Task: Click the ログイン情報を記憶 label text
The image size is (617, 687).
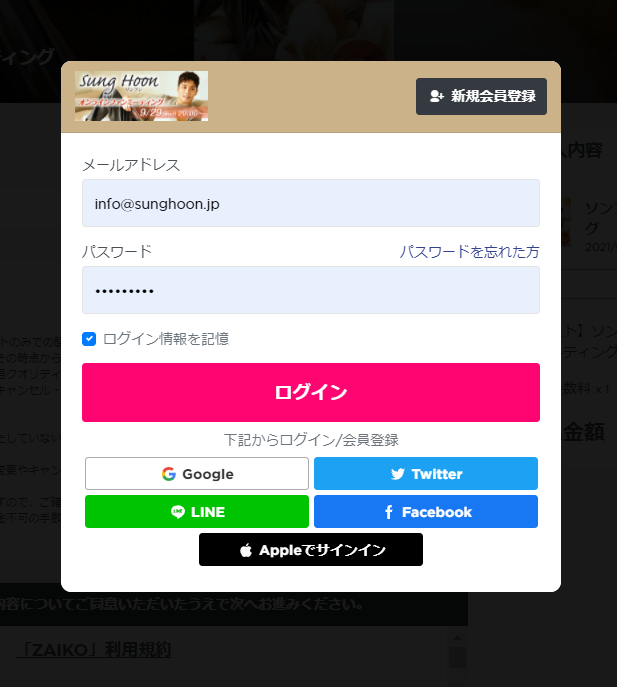Action: pos(166,339)
